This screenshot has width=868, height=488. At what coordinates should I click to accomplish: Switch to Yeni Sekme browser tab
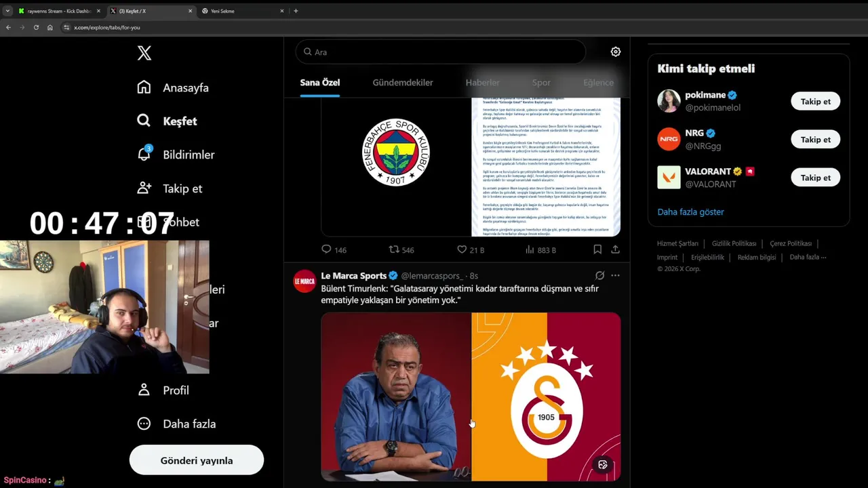[243, 11]
